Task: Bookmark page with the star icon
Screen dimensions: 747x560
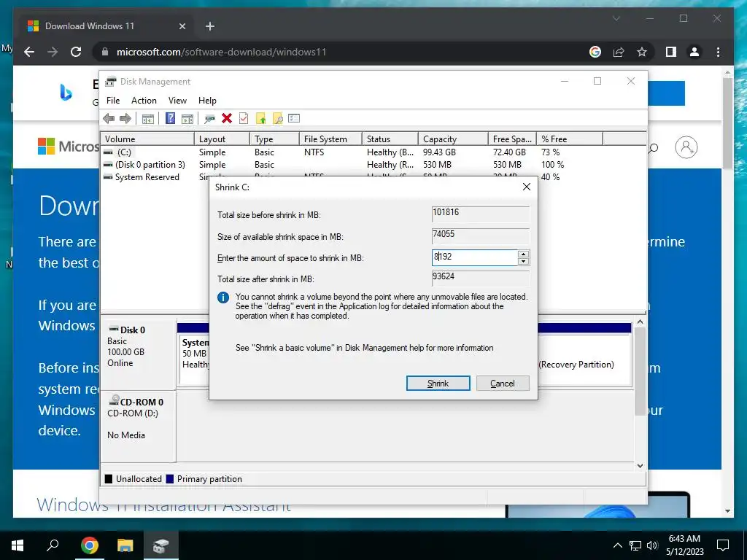Action: click(x=642, y=52)
